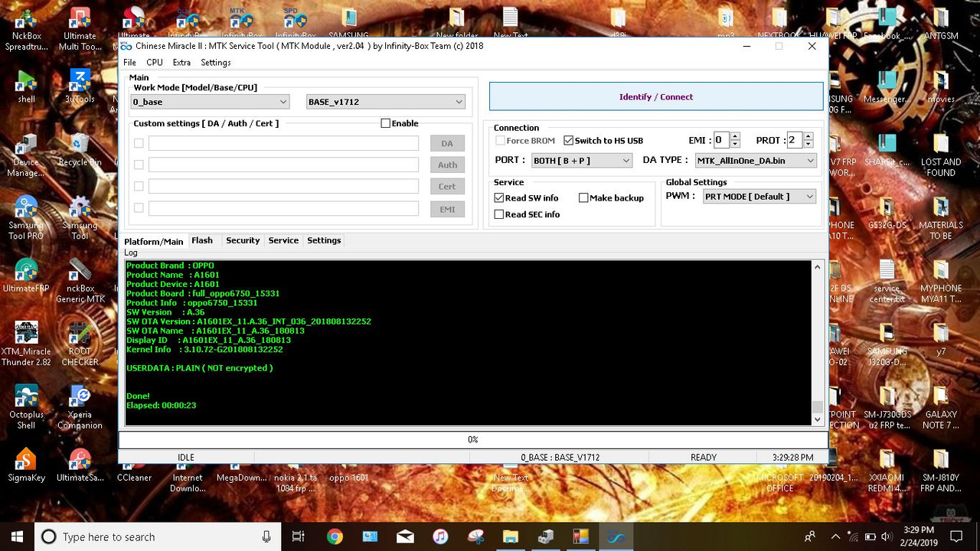Open File Explorer from the taskbar
This screenshot has width=980, height=551.
[x=511, y=536]
